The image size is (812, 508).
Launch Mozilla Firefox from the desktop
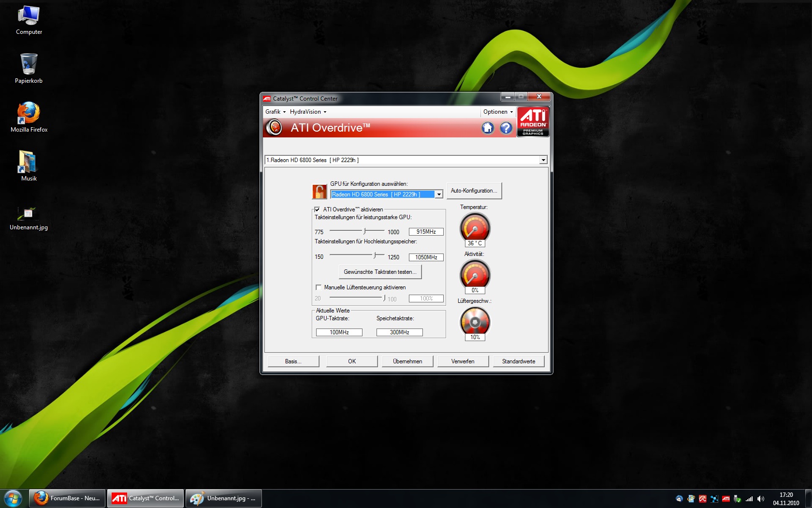tap(29, 118)
